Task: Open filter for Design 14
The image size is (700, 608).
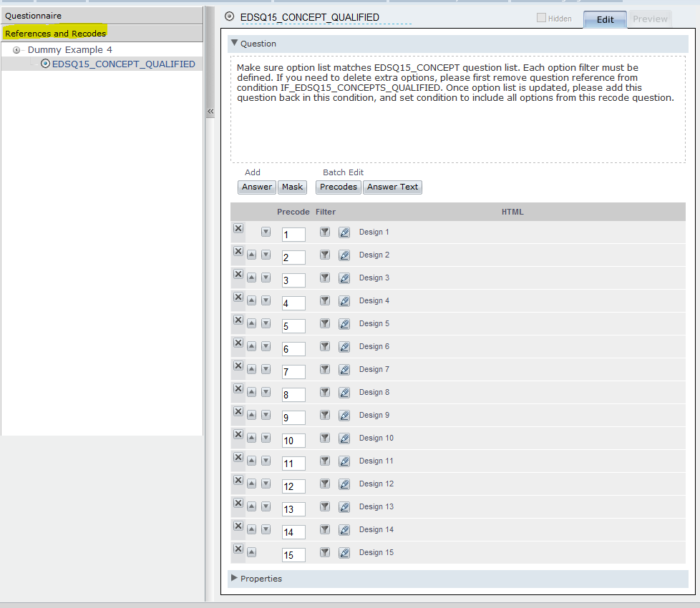Action: coord(325,529)
